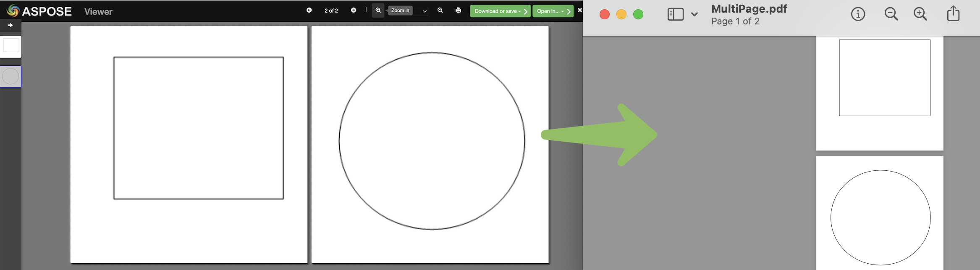Close the Aspose Viewer with X icon
Image resolution: width=980 pixels, height=270 pixels.
(x=580, y=11)
